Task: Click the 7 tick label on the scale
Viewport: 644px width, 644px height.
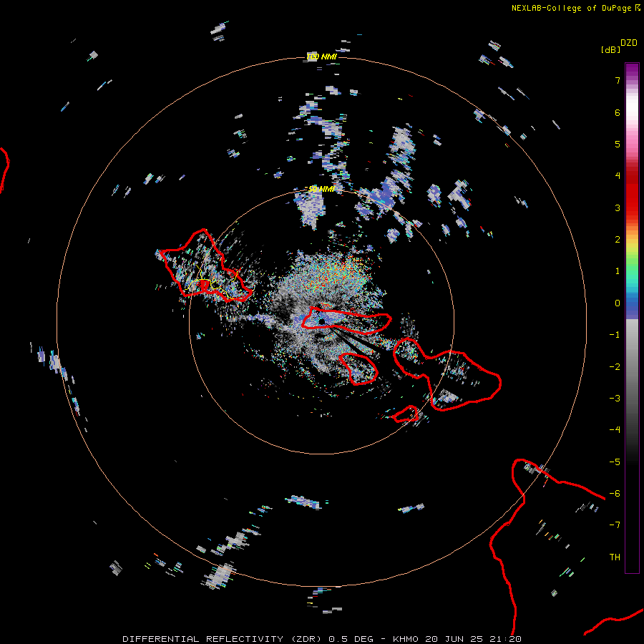Action: click(x=618, y=80)
